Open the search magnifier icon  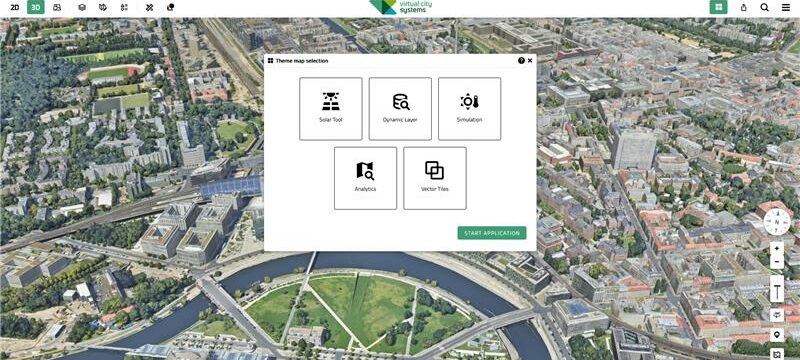point(764,7)
